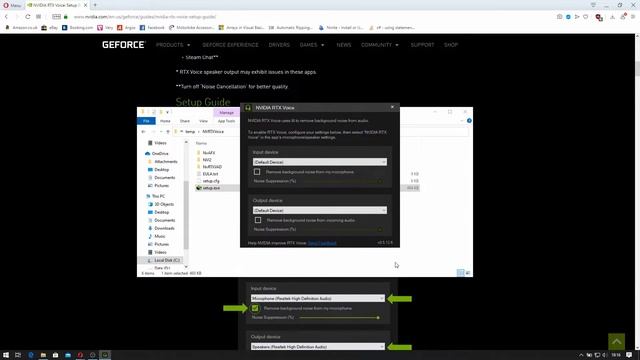
Task: Click the Edge icon on taskbar
Action: [x=31, y=355]
